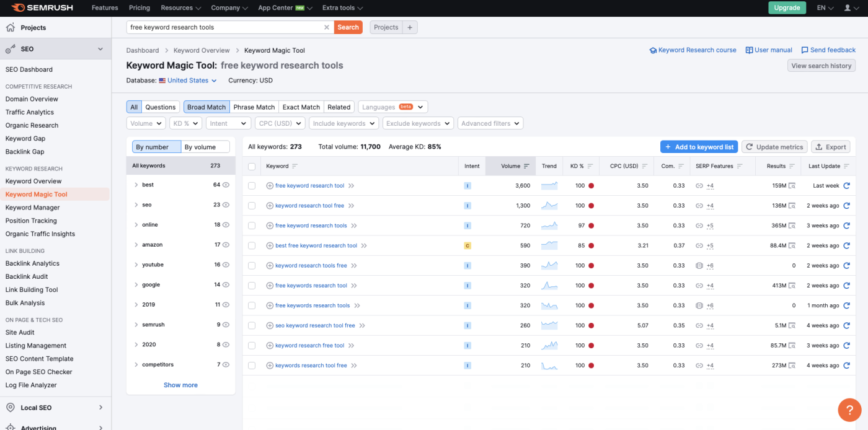Image resolution: width=868 pixels, height=430 pixels.
Task: Click the orange help question mark icon
Action: [849, 410]
